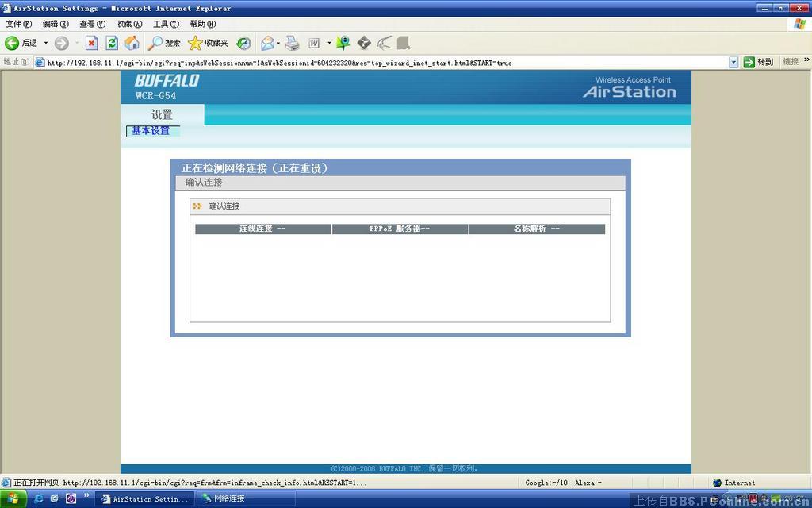Refresh the page with the Refresh icon

112,43
